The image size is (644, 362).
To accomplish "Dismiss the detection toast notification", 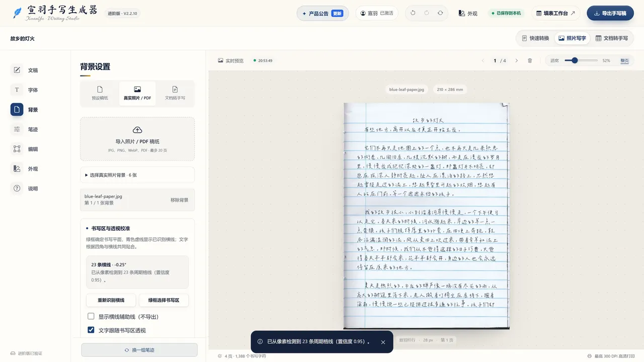I will [x=383, y=342].
